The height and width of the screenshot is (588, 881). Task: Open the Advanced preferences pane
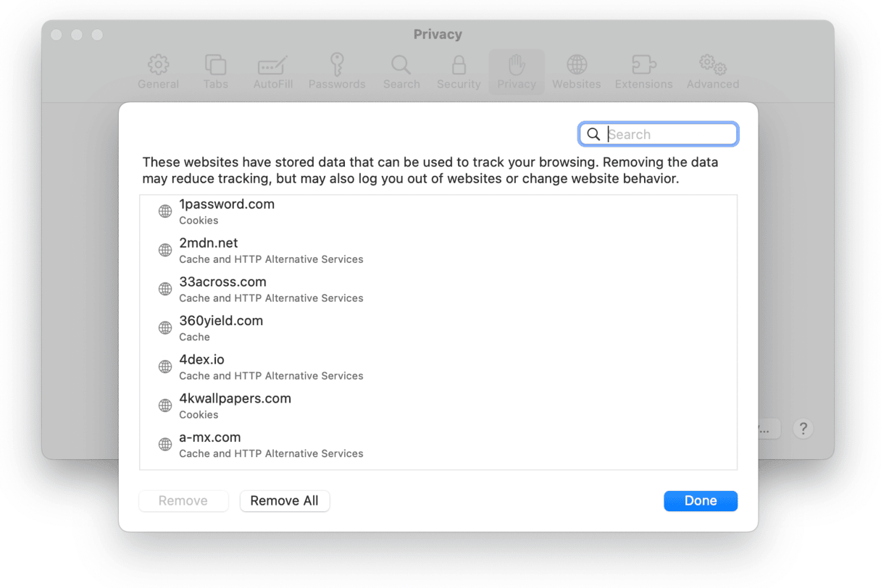pyautogui.click(x=711, y=71)
